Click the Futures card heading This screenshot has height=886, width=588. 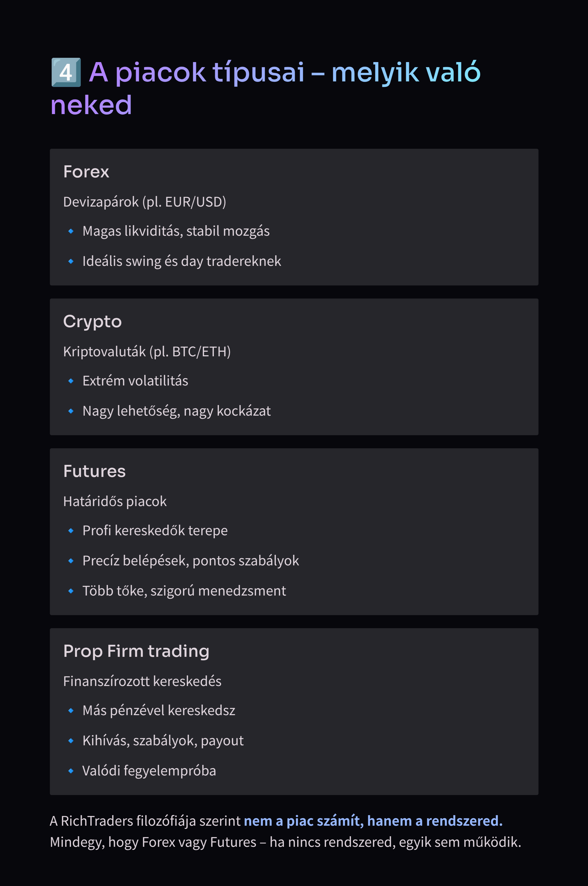click(94, 471)
